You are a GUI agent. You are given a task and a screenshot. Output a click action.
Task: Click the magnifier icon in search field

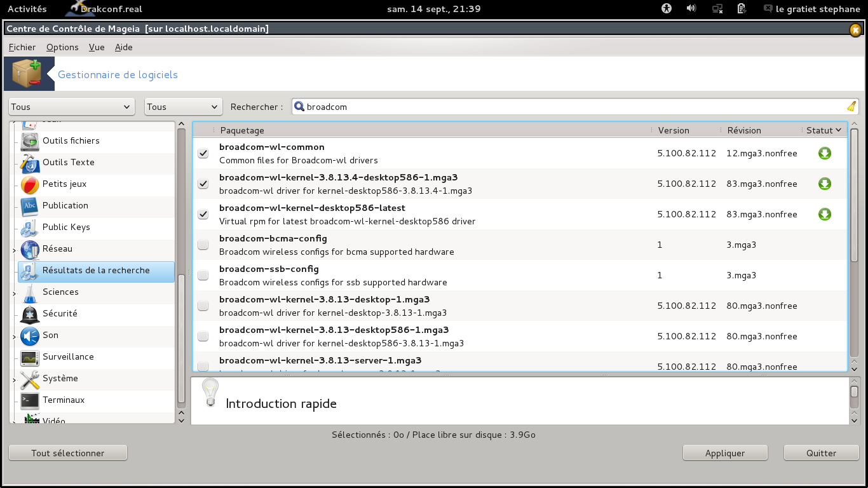coord(299,107)
